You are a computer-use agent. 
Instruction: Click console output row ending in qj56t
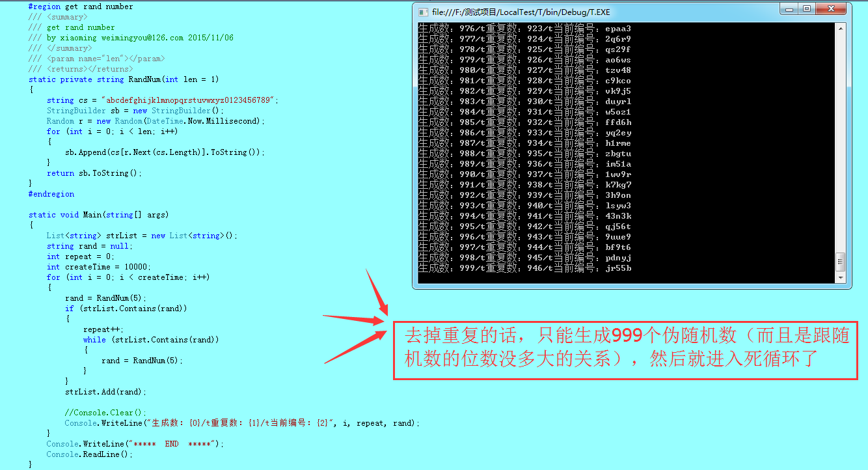(524, 227)
